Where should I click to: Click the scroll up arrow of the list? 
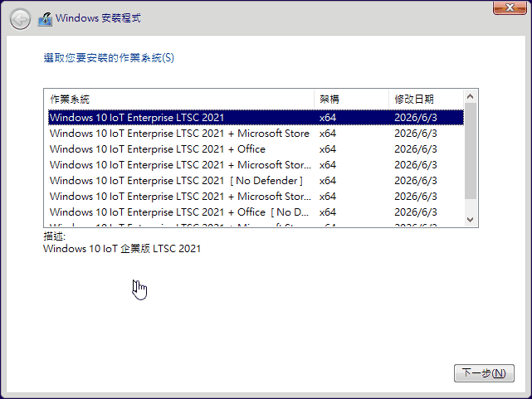pyautogui.click(x=471, y=96)
